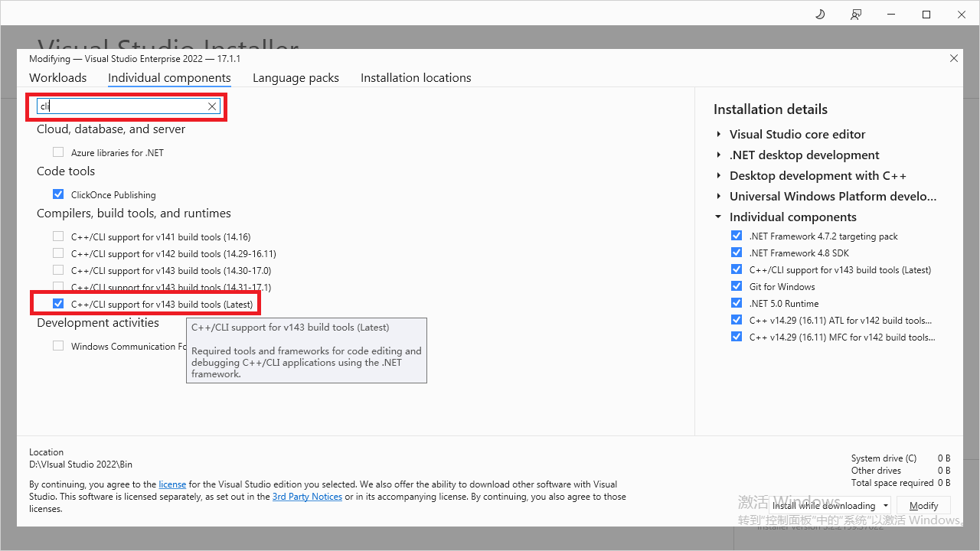Click the feedback icon in title bar
980x551 pixels.
click(856, 15)
